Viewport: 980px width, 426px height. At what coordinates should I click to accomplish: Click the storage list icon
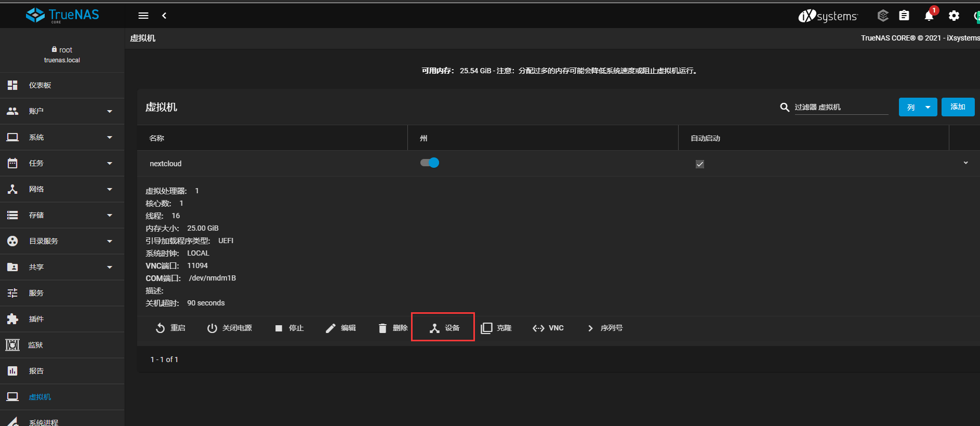(x=12, y=215)
